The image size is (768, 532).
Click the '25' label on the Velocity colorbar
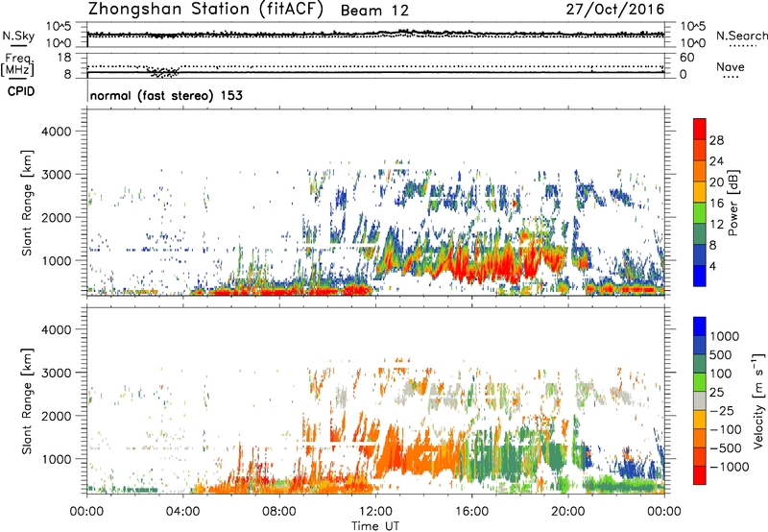[716, 392]
